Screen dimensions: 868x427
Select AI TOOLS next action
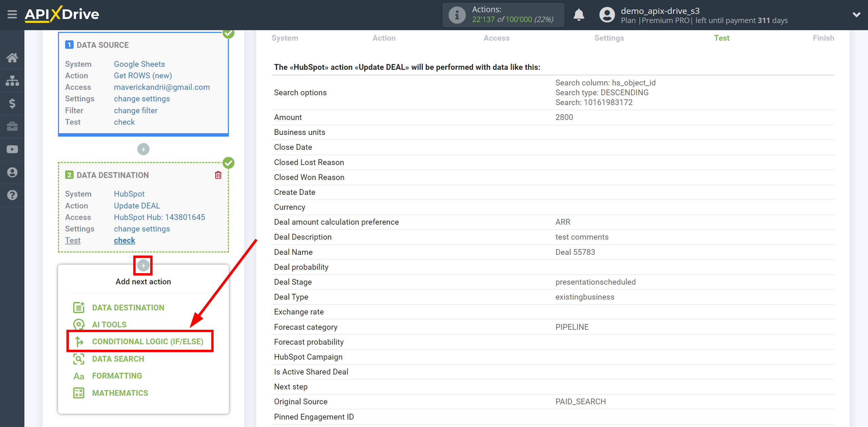[x=109, y=324]
